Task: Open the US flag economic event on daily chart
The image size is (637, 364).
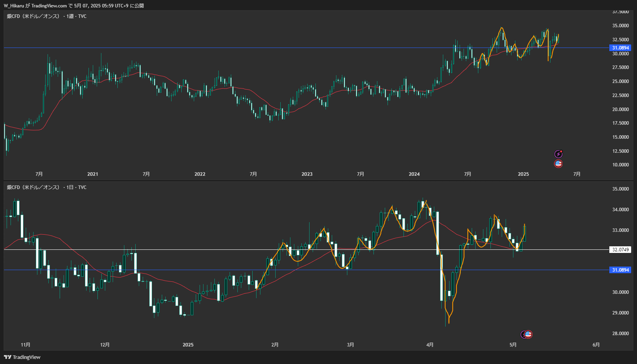Action: click(x=528, y=334)
